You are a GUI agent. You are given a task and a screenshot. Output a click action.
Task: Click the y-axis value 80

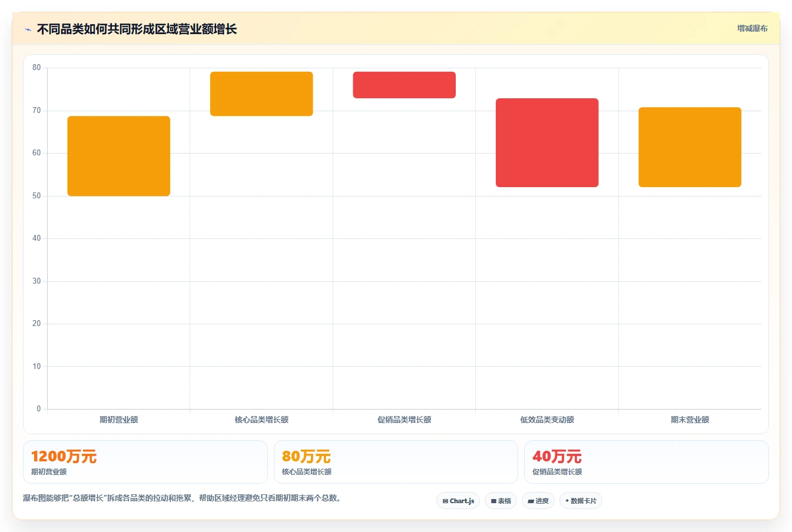37,68
